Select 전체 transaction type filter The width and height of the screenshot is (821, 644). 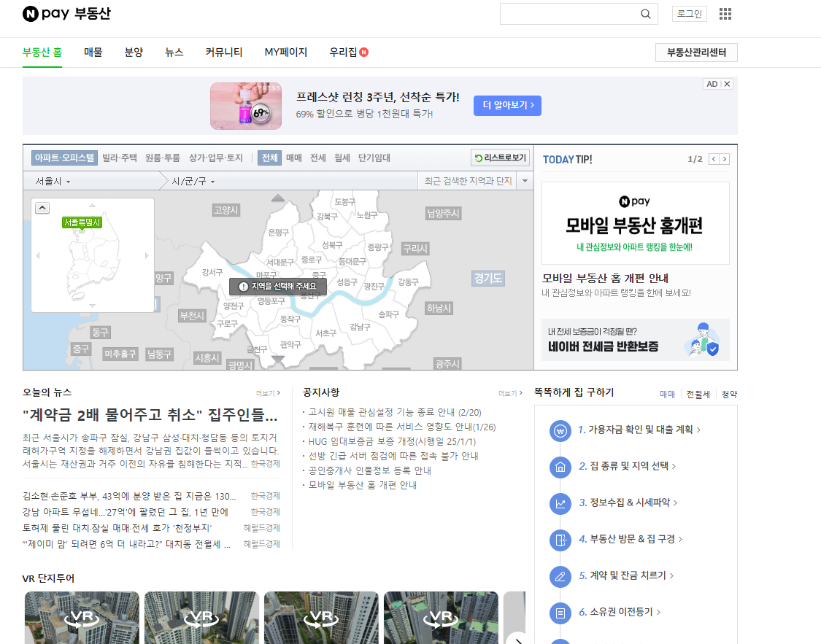click(269, 158)
